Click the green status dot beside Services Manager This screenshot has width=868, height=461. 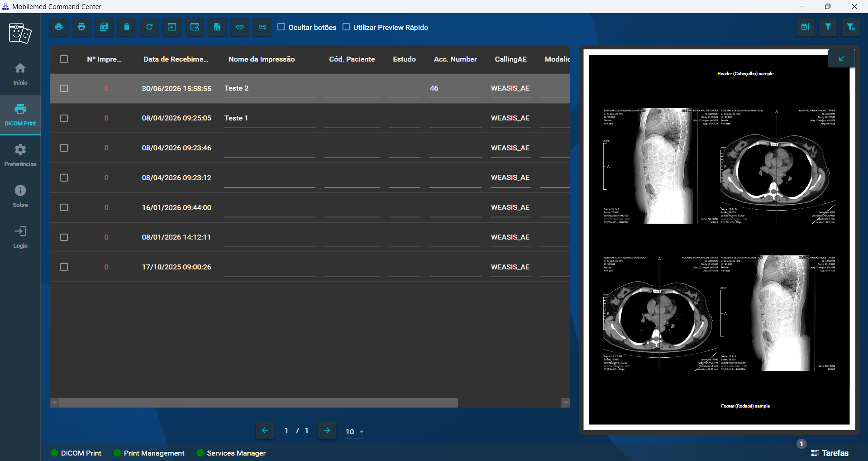tap(200, 453)
